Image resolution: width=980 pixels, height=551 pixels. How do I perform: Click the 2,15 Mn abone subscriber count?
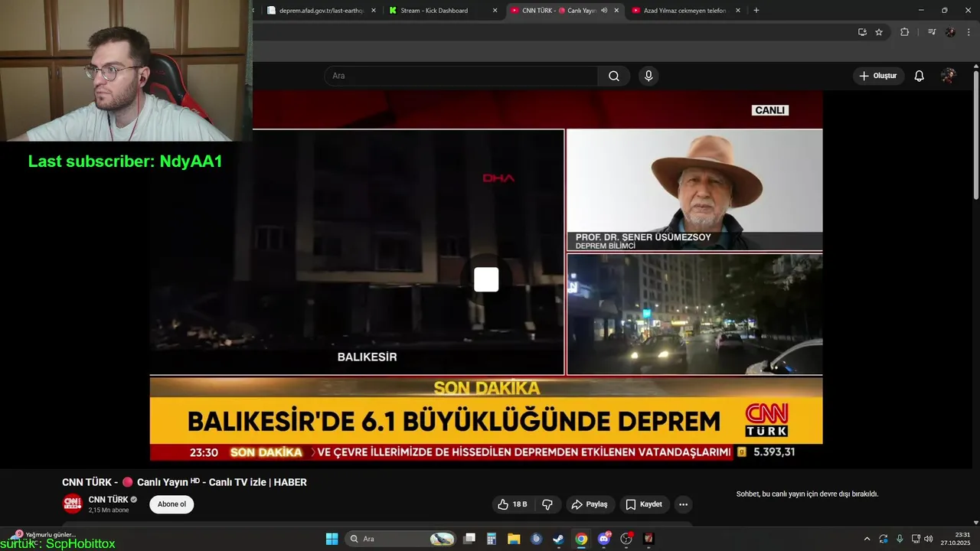109,510
